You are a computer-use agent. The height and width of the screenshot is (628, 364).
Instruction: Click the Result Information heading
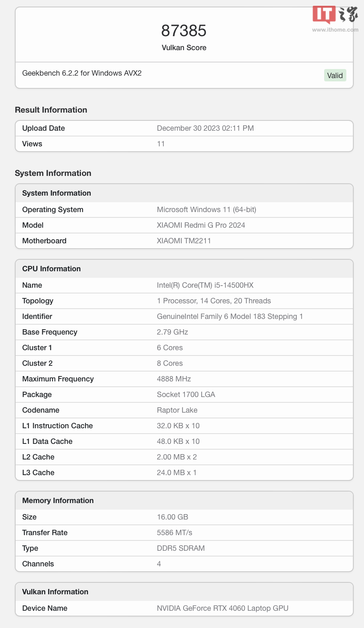(x=51, y=110)
